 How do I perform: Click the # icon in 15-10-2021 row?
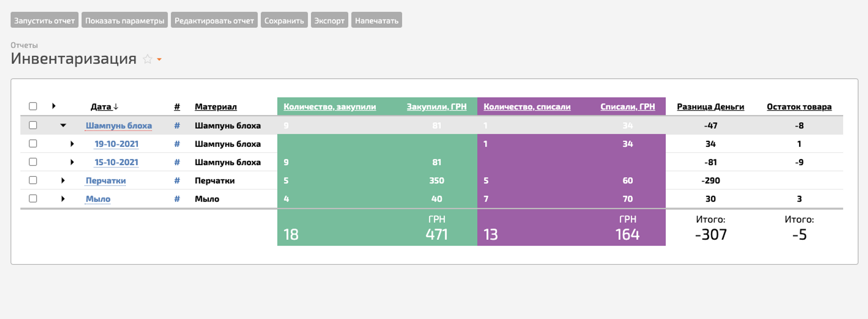177,162
